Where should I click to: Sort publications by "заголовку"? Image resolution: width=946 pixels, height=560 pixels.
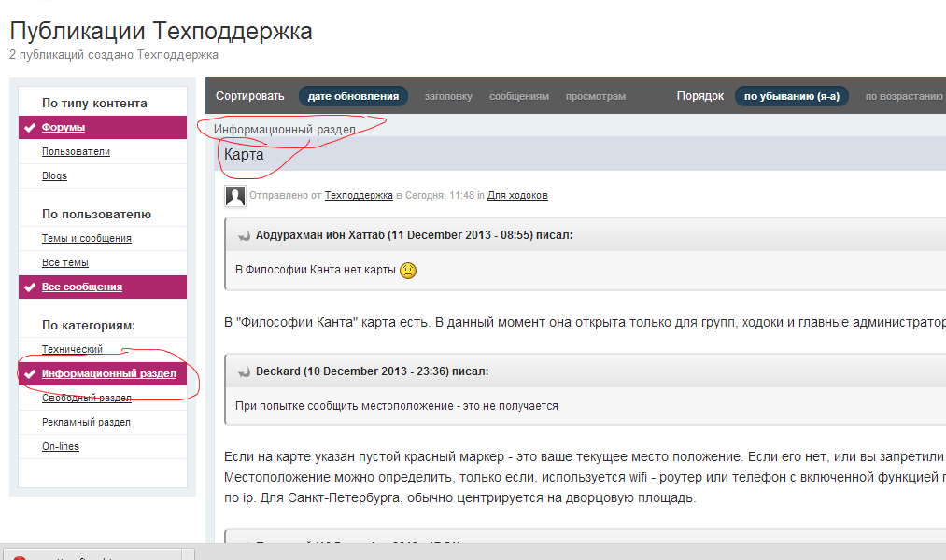(x=448, y=96)
